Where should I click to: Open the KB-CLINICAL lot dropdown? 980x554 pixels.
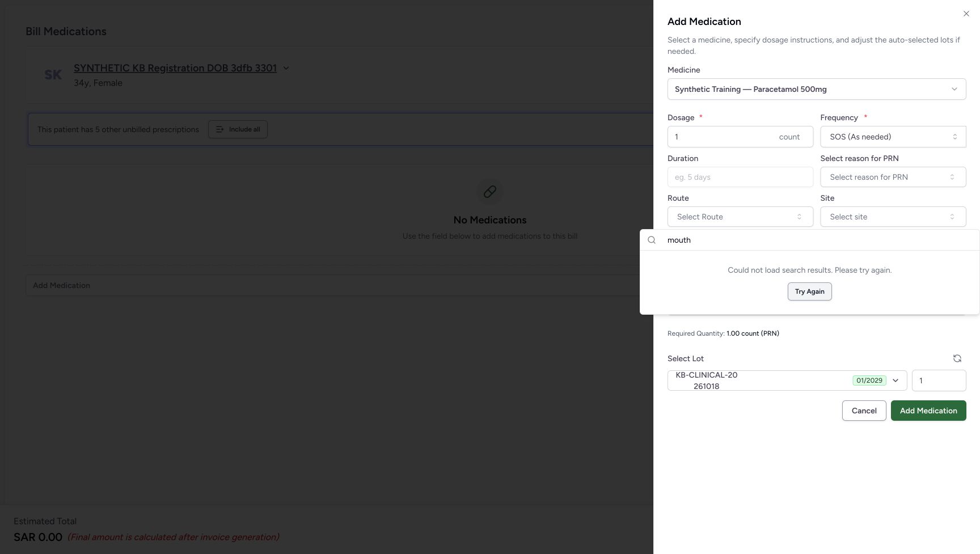point(787,380)
